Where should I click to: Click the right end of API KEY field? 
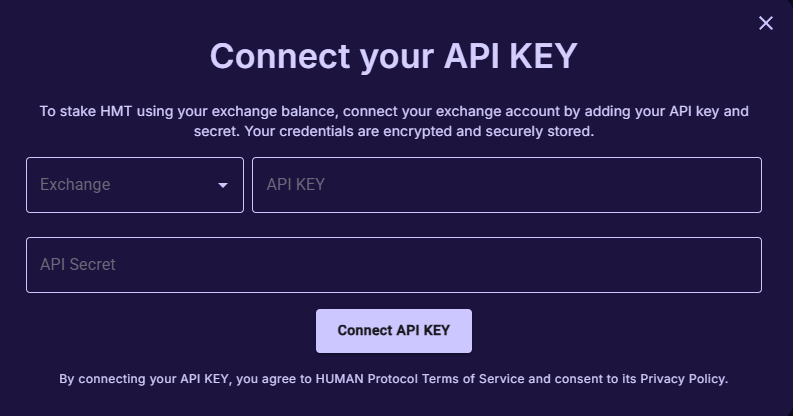(740, 185)
